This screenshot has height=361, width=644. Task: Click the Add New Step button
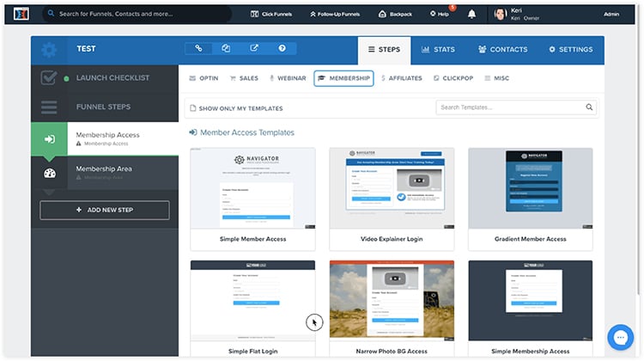pos(104,210)
